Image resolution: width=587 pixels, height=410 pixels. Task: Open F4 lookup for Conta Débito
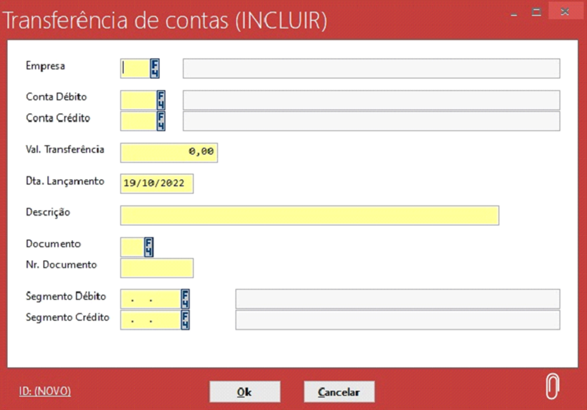click(161, 100)
